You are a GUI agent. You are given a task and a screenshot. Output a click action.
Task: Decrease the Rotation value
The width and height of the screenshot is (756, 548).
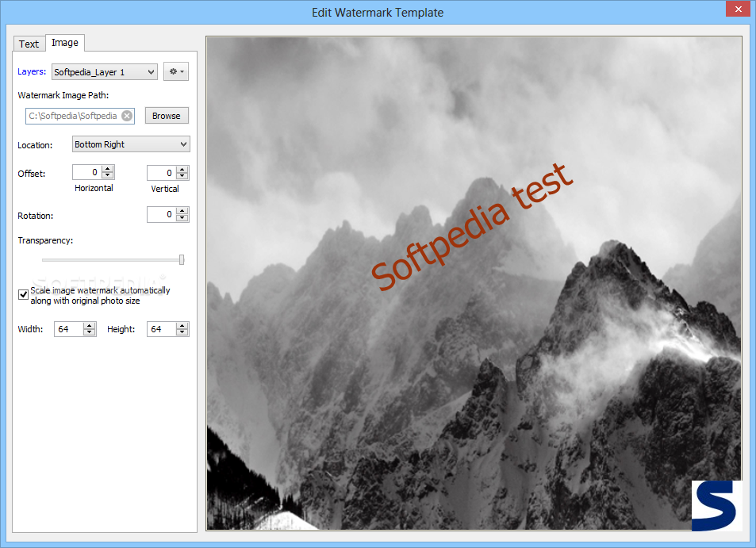tap(182, 218)
